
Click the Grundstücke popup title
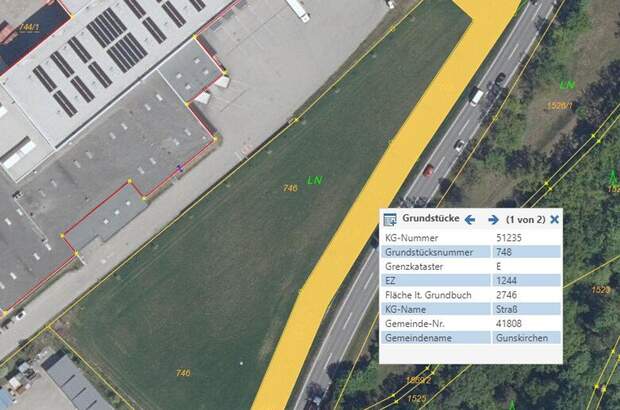click(431, 218)
